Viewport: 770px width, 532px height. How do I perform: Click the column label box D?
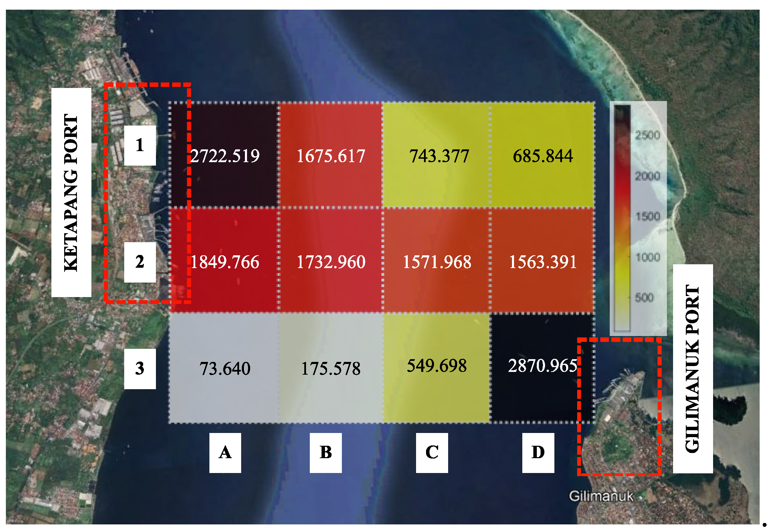click(538, 452)
